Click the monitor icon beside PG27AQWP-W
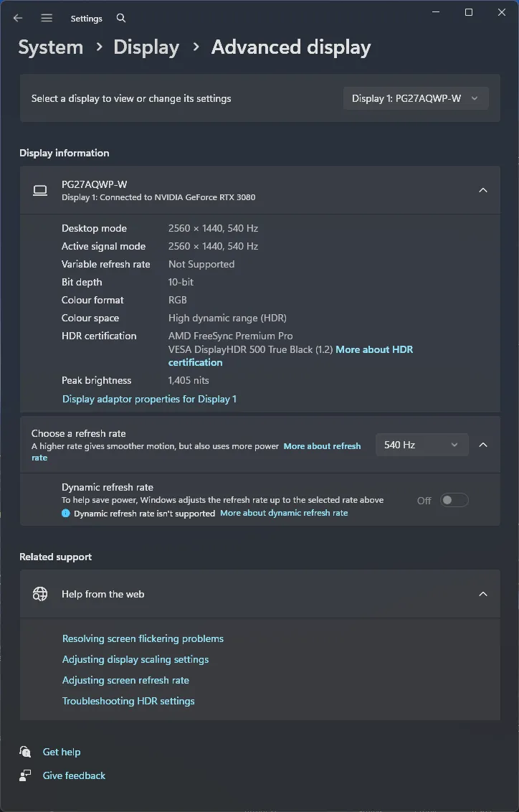The image size is (519, 812). [40, 190]
